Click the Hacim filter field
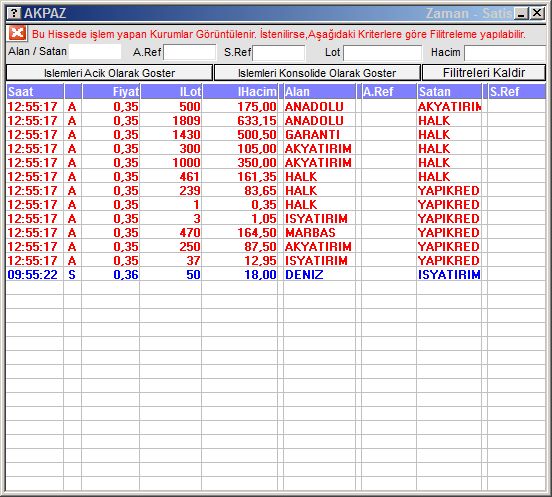 505,53
